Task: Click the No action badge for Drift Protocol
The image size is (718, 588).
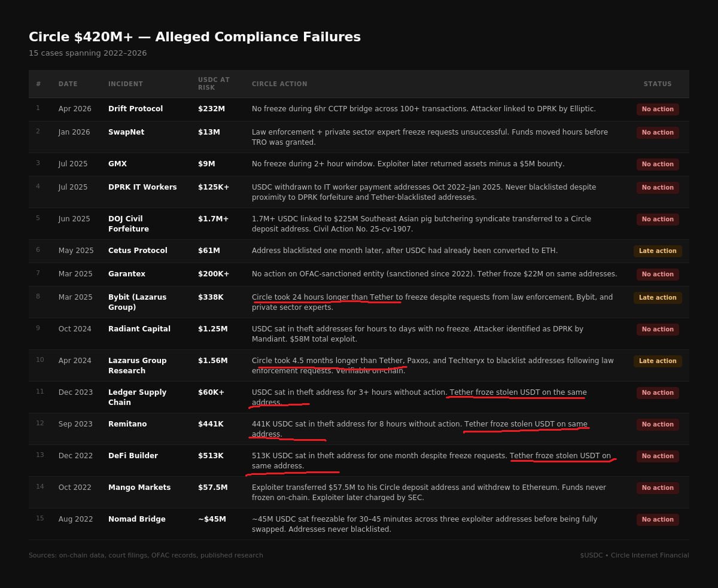Action: click(658, 109)
